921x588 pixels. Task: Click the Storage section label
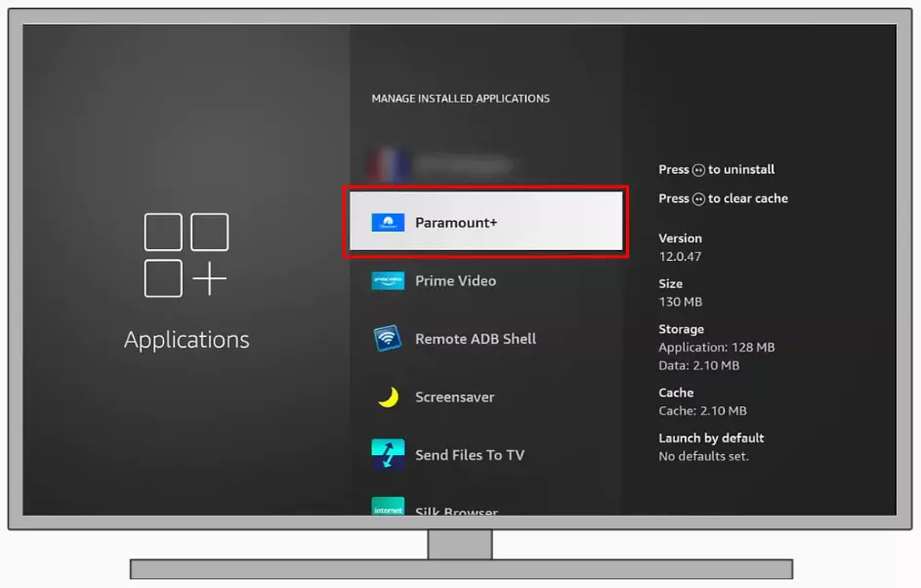[x=682, y=329]
